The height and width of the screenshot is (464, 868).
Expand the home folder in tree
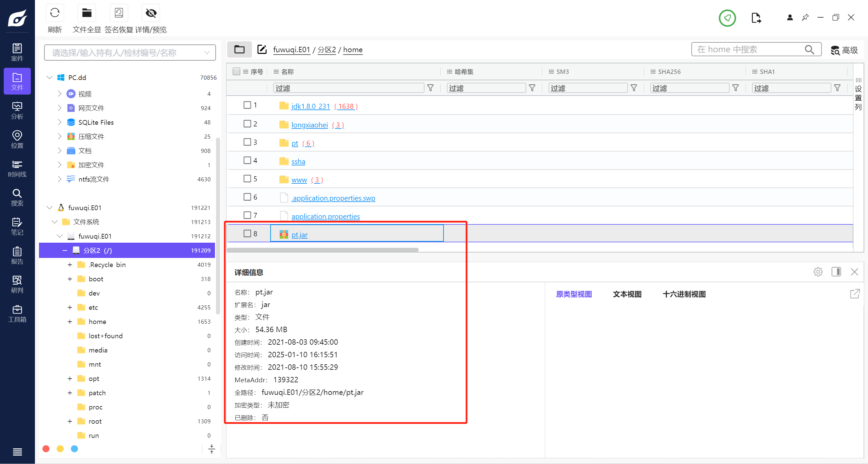point(70,322)
